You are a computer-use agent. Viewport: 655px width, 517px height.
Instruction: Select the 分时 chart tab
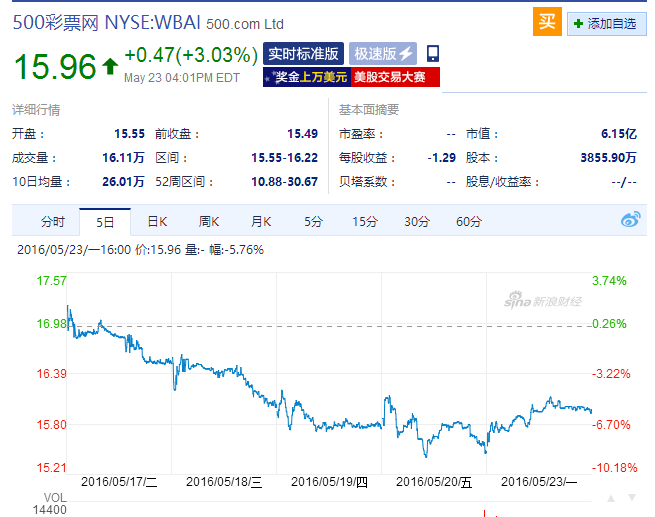[53, 222]
